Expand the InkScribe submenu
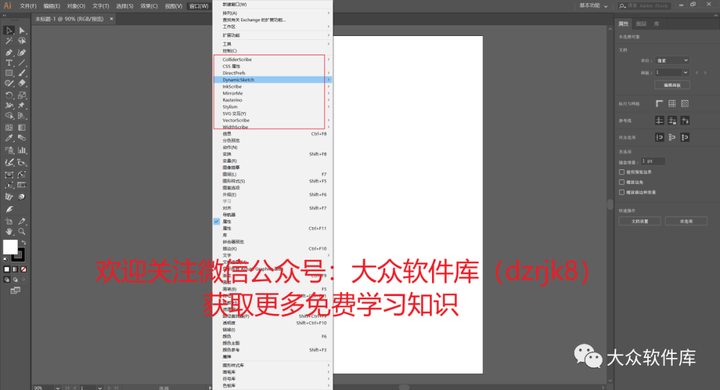 [x=273, y=86]
